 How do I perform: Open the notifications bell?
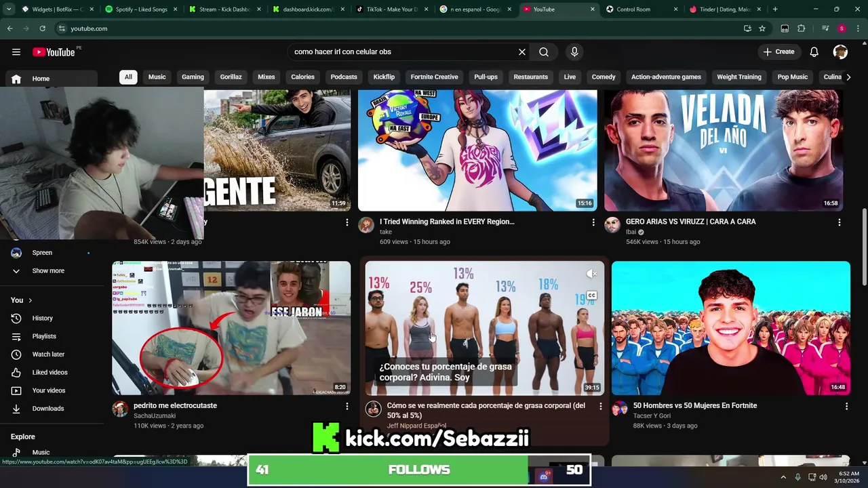[814, 52]
